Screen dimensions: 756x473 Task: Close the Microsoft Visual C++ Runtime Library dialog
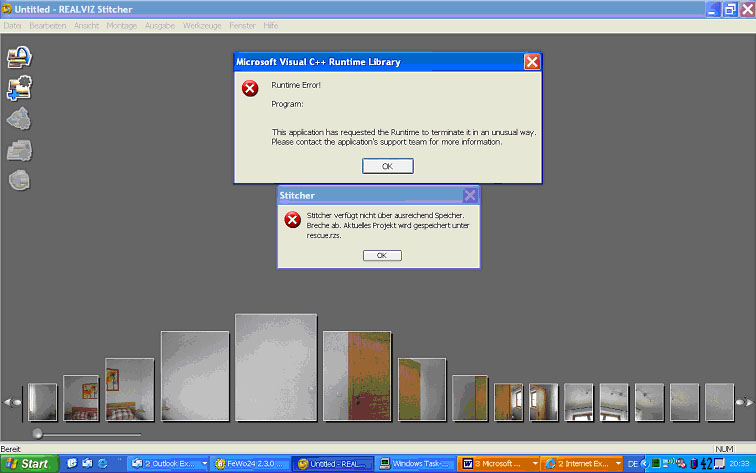pos(532,62)
